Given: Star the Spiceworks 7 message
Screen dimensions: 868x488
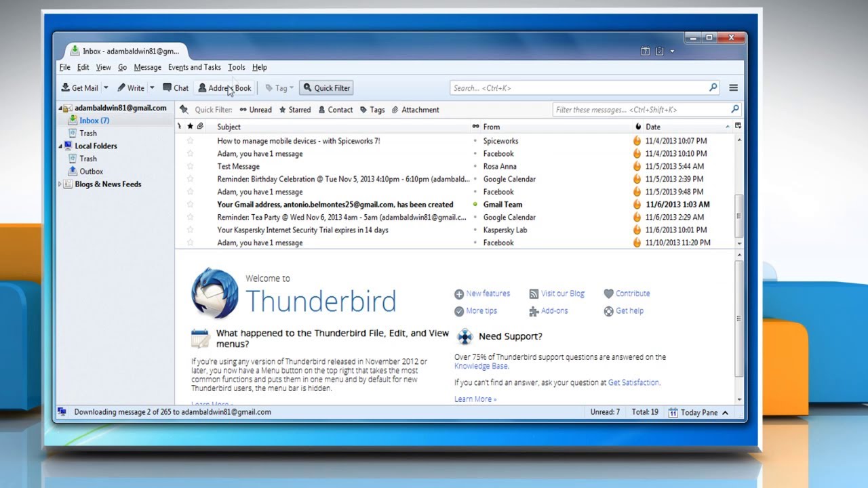Looking at the screenshot, I should coord(190,141).
